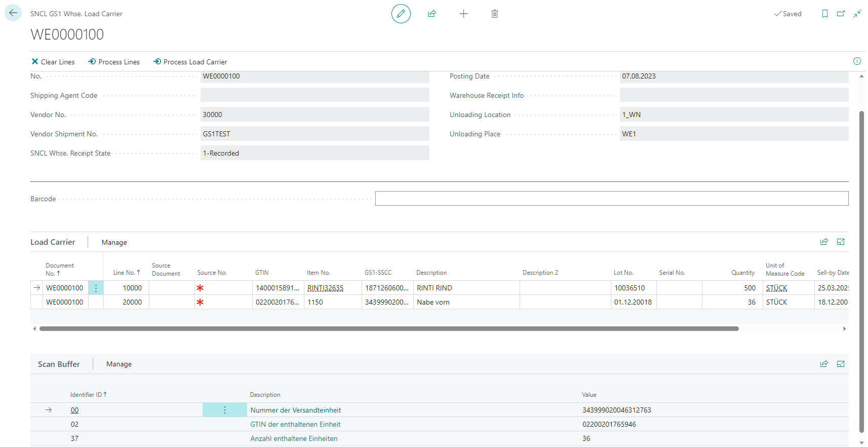The image size is (868, 447).
Task: Sort by the Identifier ID column header
Action: 88,395
